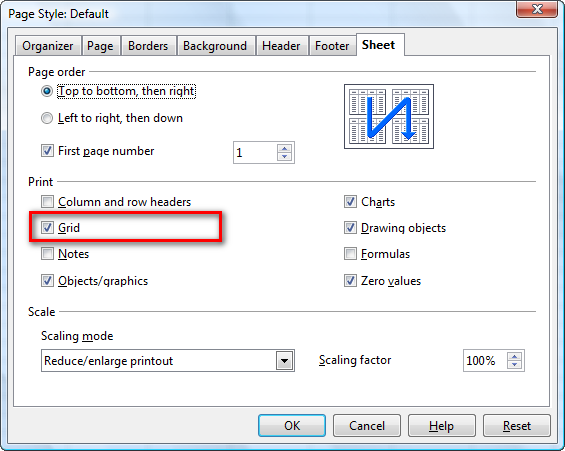Confirm with the OK button

(x=292, y=425)
